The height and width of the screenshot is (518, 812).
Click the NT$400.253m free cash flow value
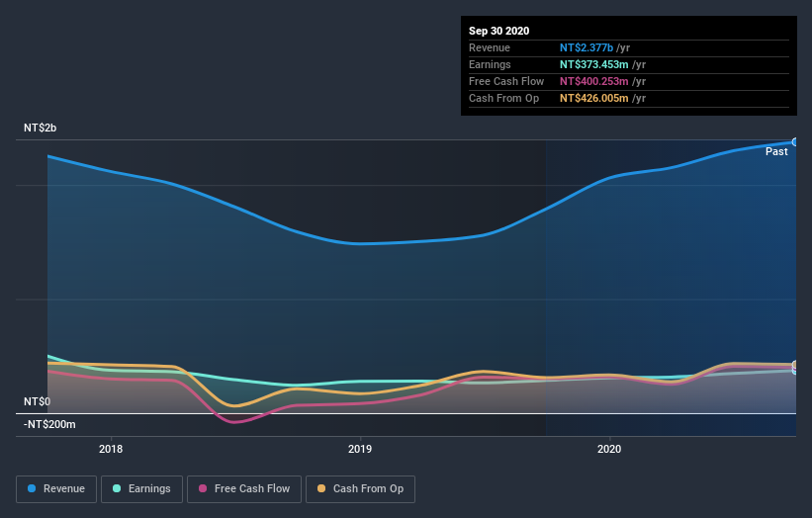coord(594,81)
